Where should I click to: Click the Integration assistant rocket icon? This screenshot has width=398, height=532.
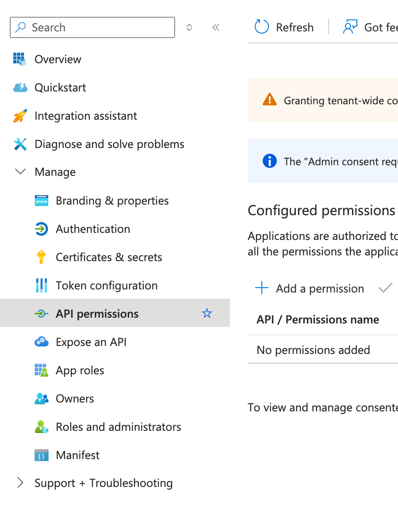tap(20, 116)
